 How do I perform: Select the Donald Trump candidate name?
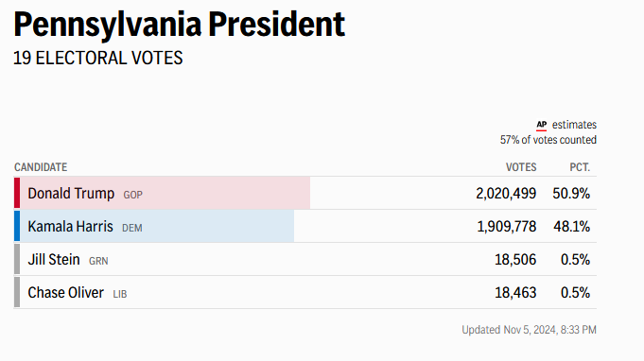click(71, 193)
